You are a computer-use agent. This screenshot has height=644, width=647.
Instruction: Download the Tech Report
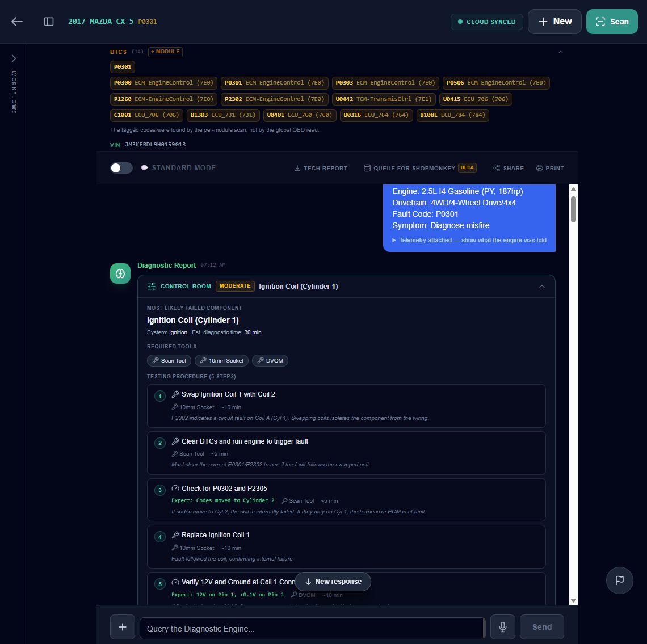point(321,168)
